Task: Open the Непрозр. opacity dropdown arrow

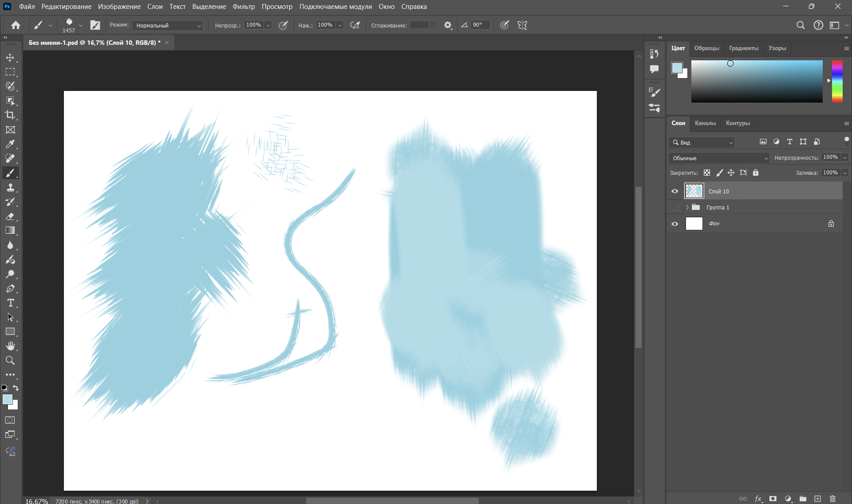Action: tap(268, 25)
